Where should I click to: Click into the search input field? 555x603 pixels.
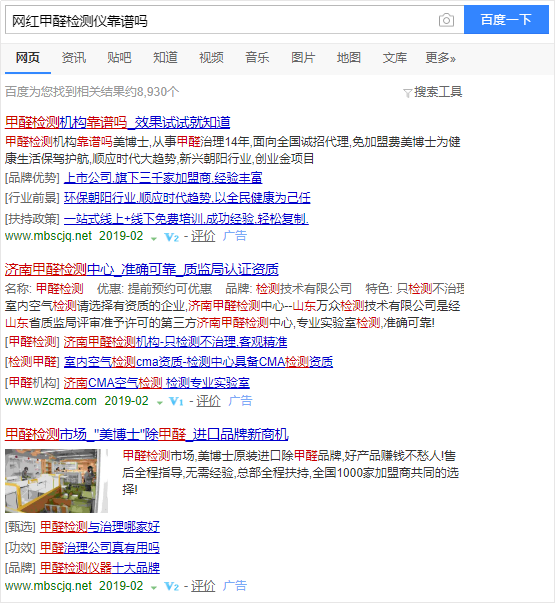pyautogui.click(x=221, y=20)
